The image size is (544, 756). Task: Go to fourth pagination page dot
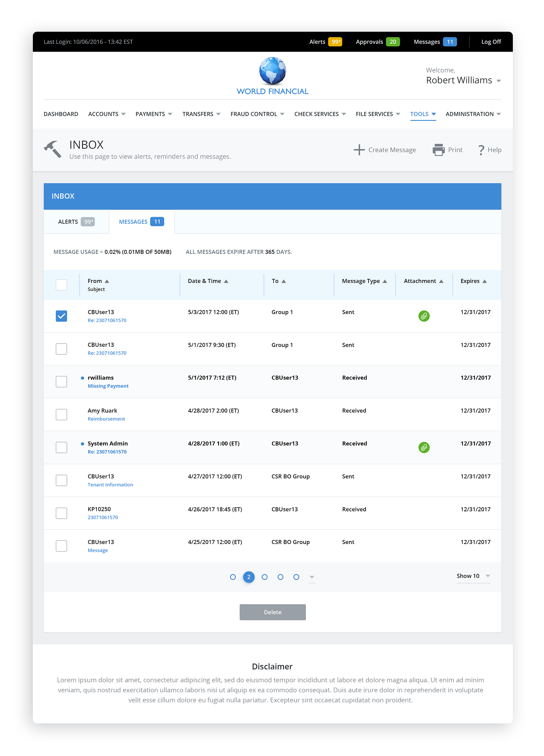click(x=280, y=577)
